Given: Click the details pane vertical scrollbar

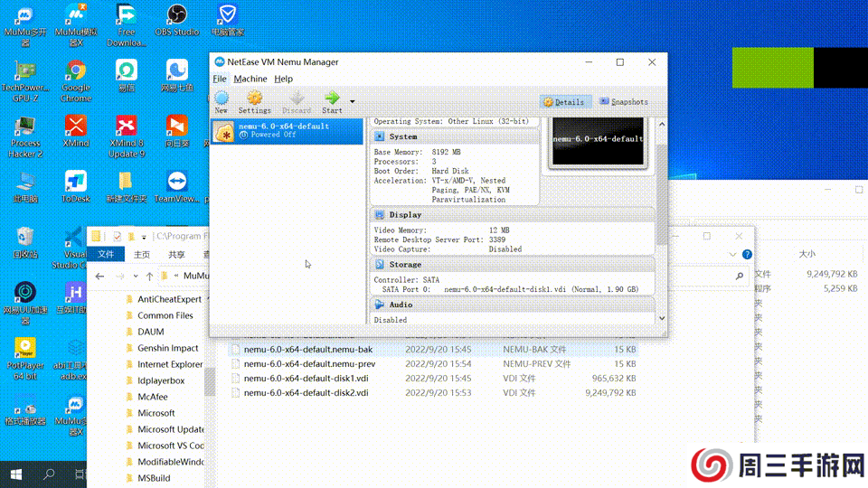Looking at the screenshot, I should point(662,181).
